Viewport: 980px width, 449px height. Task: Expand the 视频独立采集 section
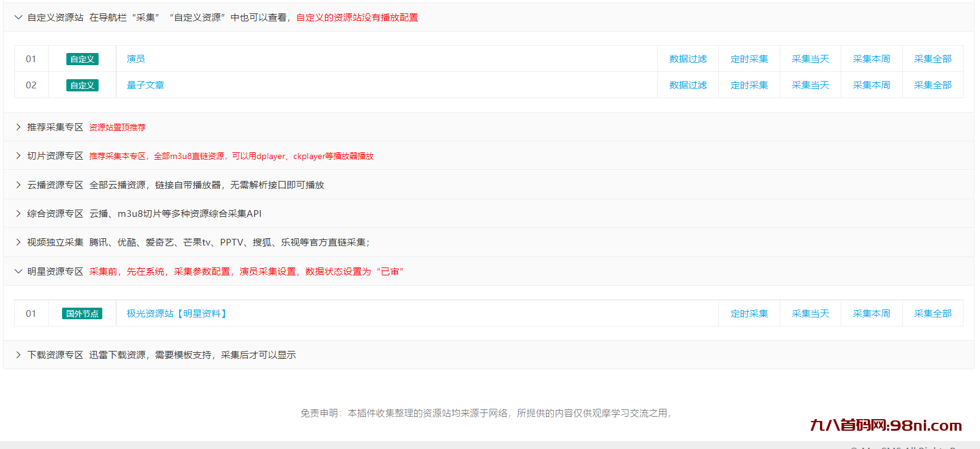click(x=55, y=242)
